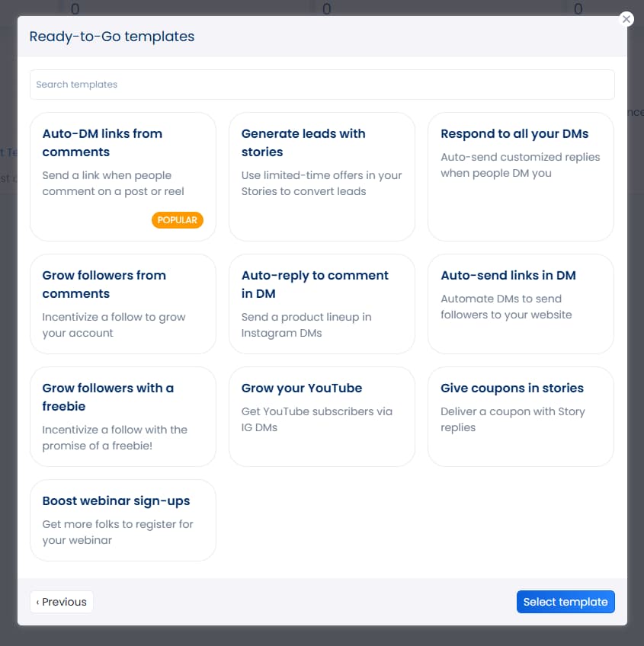Pick the Grow your YouTube template
Image resolution: width=644 pixels, height=646 pixels.
[x=322, y=416]
